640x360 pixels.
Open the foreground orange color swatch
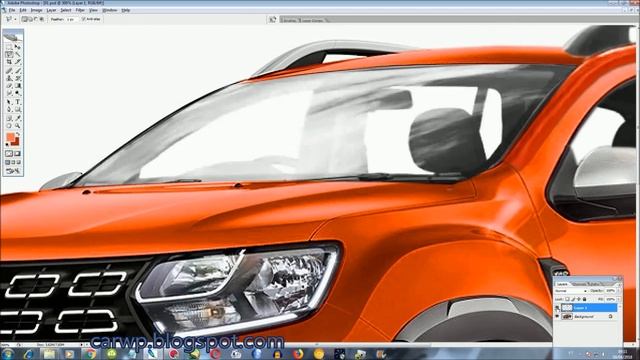(10, 136)
